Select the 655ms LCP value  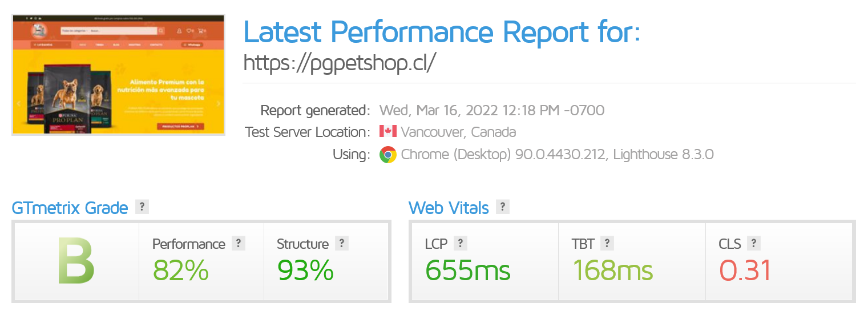pyautogui.click(x=467, y=270)
